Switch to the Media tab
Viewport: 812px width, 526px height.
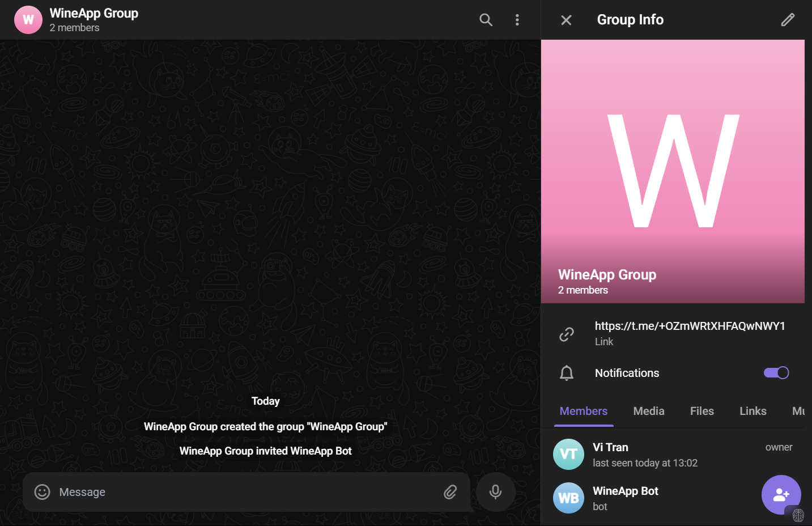[649, 411]
